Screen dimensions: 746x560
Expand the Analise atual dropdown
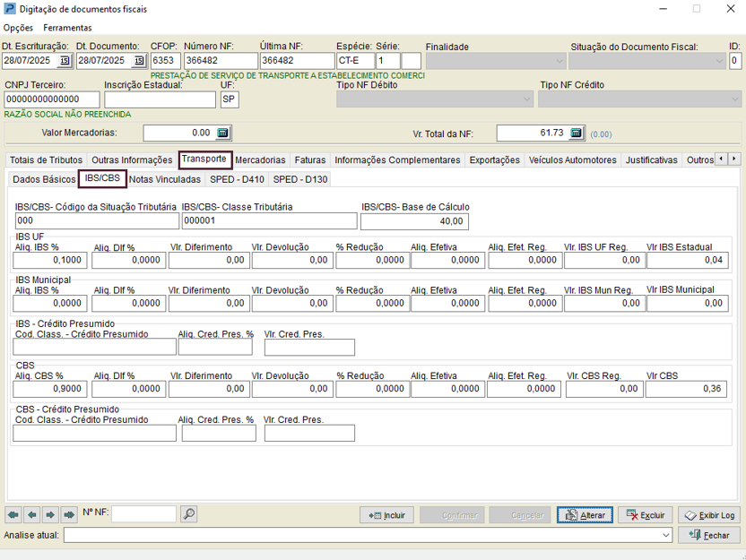coord(665,535)
